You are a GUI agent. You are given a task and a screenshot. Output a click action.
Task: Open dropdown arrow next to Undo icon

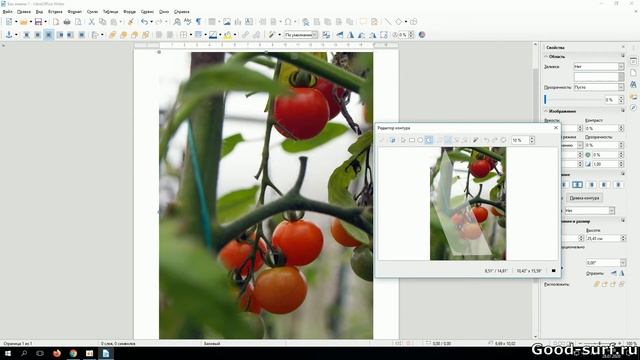[151, 22]
